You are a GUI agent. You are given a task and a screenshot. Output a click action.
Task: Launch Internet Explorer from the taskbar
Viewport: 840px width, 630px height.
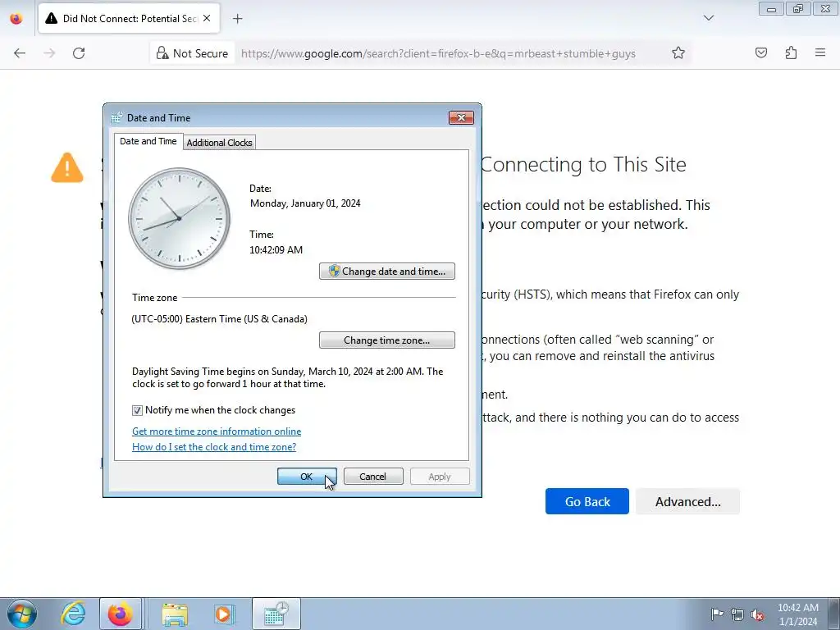[x=73, y=614]
